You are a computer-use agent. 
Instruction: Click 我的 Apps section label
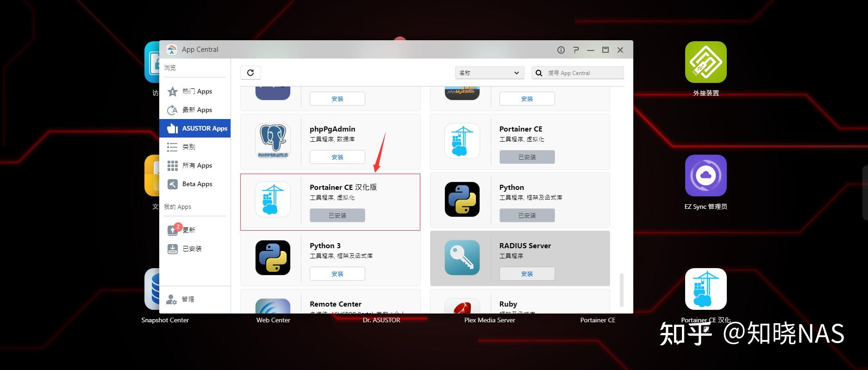click(177, 207)
